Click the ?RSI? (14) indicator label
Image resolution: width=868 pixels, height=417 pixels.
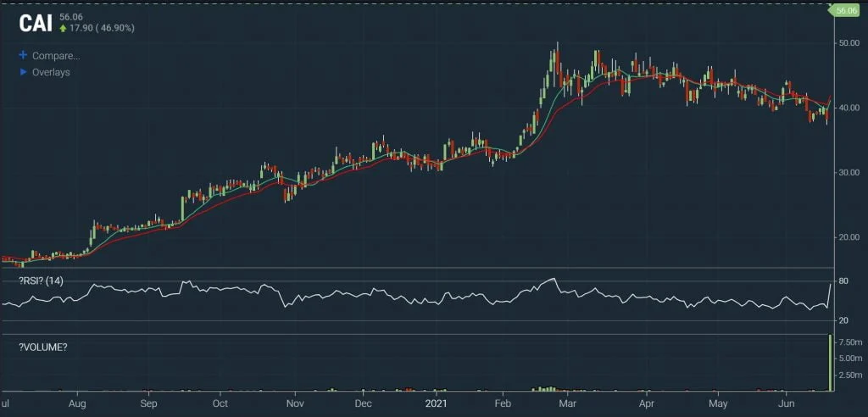[41, 281]
